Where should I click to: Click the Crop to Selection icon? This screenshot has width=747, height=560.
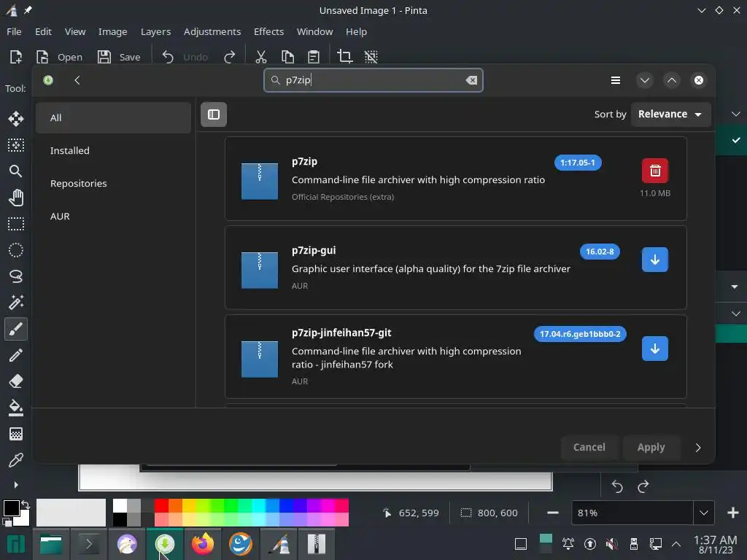point(344,57)
